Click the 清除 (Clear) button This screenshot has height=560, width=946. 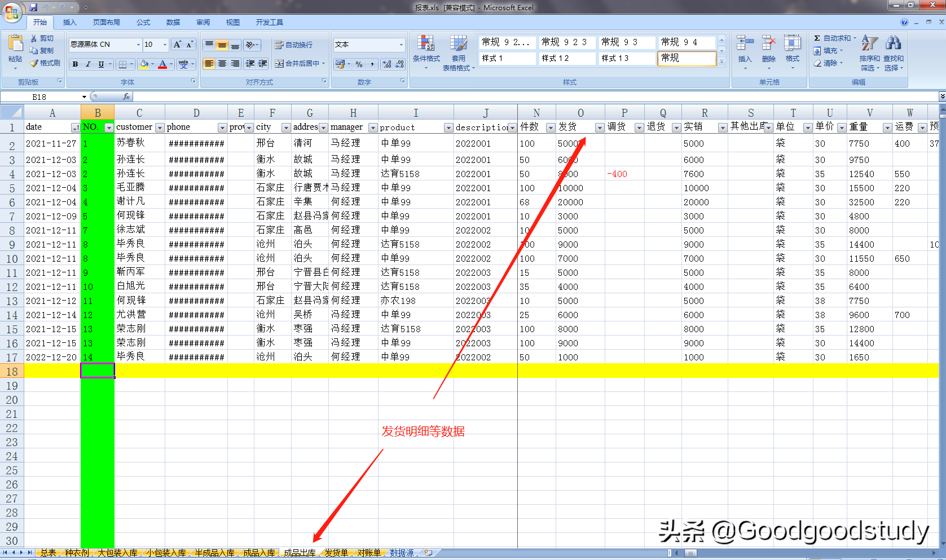coord(828,63)
